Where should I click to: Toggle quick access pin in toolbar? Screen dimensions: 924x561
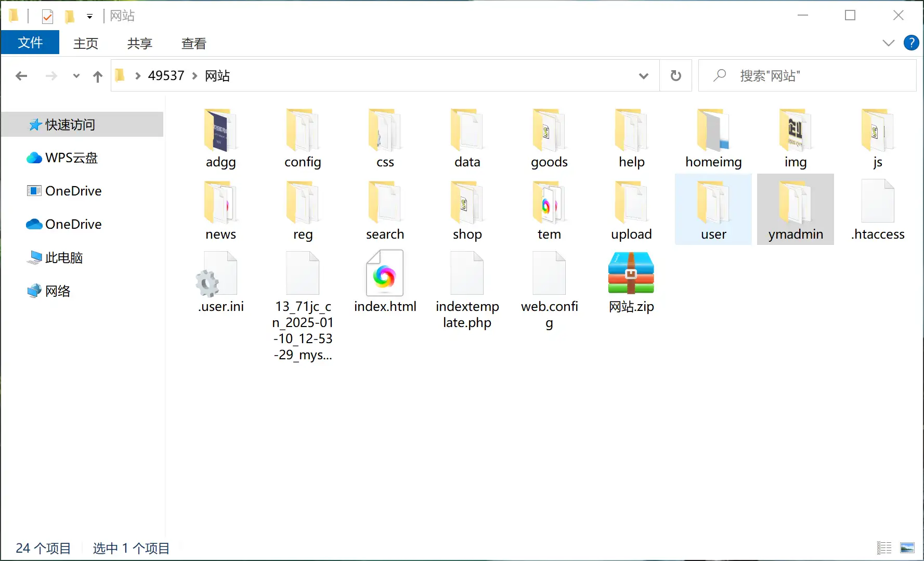pyautogui.click(x=47, y=16)
